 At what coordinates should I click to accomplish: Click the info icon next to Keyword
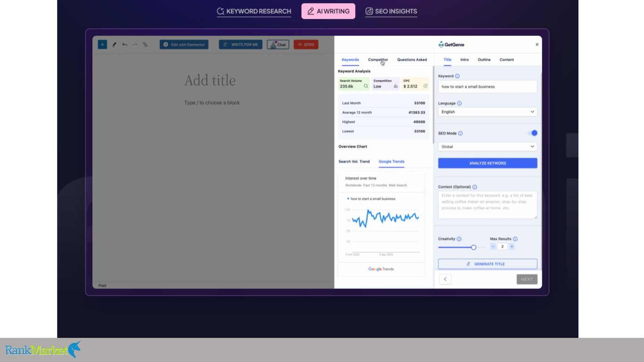point(457,76)
